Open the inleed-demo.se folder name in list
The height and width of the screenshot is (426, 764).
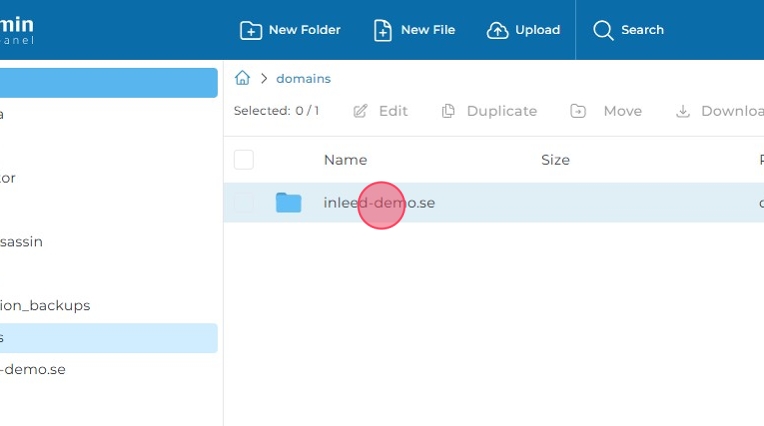pos(379,203)
